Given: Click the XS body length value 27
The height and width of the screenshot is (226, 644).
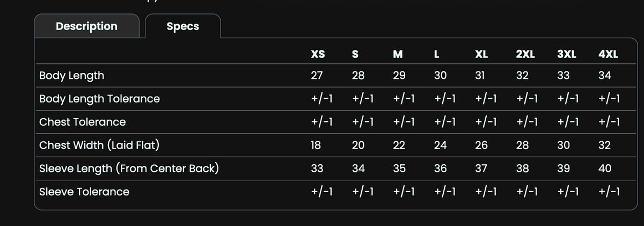Looking at the screenshot, I should pos(317,76).
